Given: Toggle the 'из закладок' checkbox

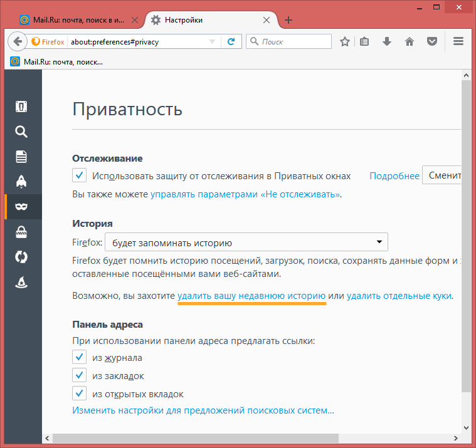Looking at the screenshot, I should [x=79, y=375].
